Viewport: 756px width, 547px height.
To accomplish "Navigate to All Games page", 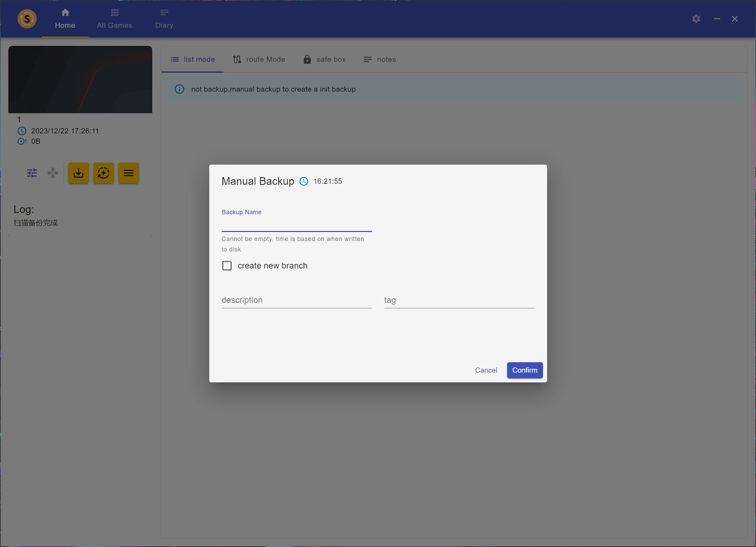I will pyautogui.click(x=114, y=19).
